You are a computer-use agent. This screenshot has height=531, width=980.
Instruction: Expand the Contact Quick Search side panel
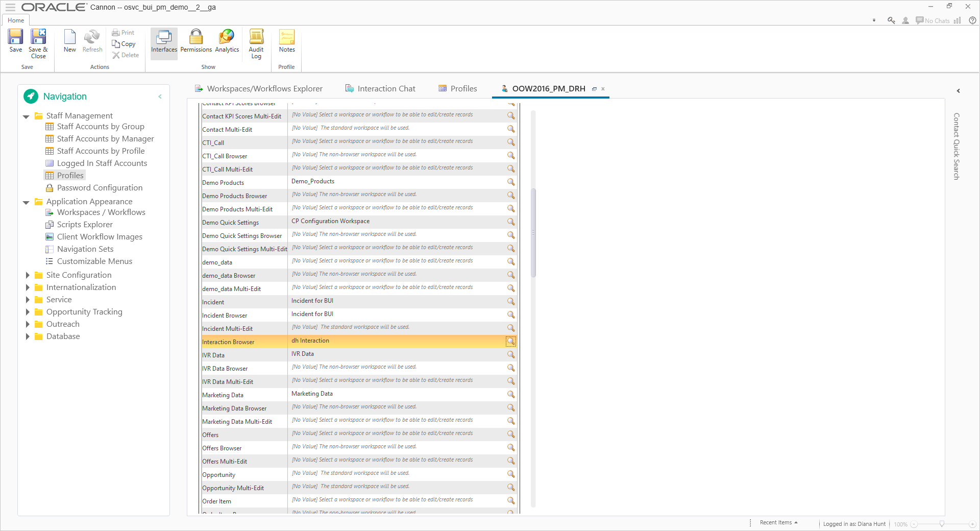(x=958, y=91)
